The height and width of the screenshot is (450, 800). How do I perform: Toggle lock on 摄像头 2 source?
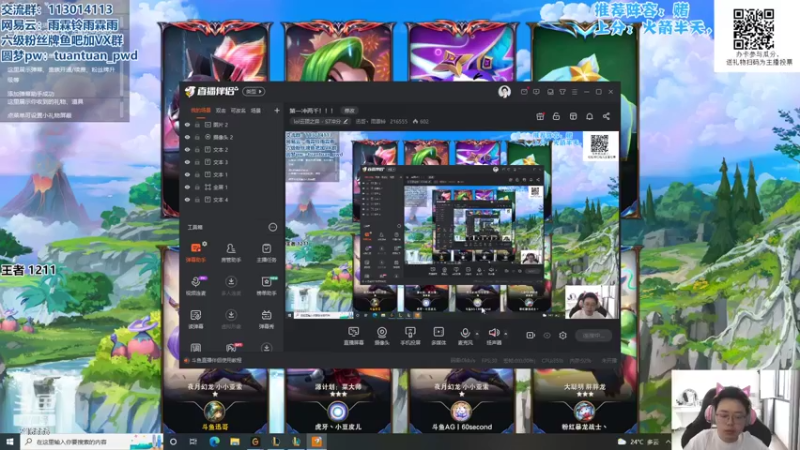click(x=197, y=137)
